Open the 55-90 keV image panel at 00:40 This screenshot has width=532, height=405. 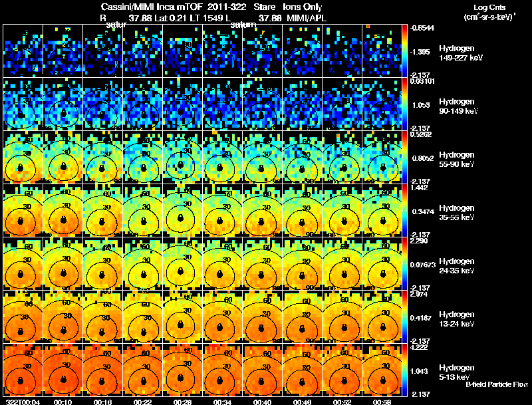262,158
